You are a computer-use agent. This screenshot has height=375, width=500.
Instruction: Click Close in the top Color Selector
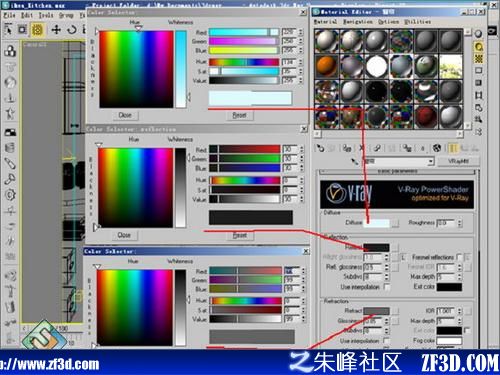click(x=125, y=115)
